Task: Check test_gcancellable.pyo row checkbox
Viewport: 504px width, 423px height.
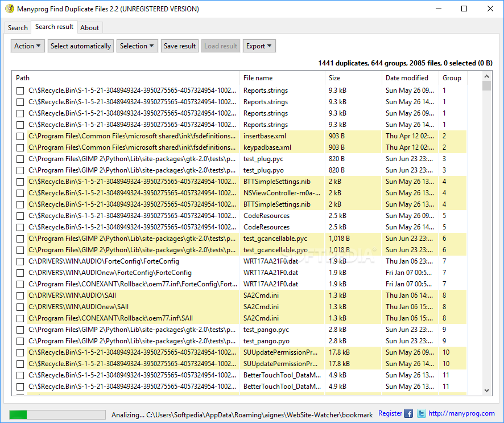Action: click(20, 250)
